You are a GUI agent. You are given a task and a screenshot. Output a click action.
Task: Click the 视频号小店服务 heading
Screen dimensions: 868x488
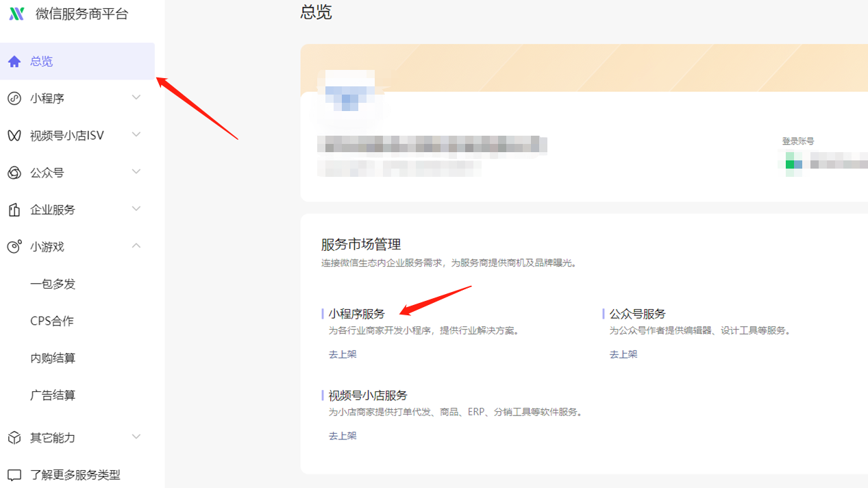click(368, 395)
